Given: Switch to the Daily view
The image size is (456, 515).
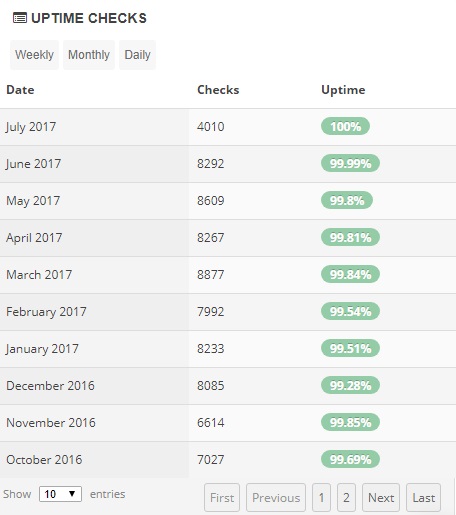Looking at the screenshot, I should coord(137,55).
